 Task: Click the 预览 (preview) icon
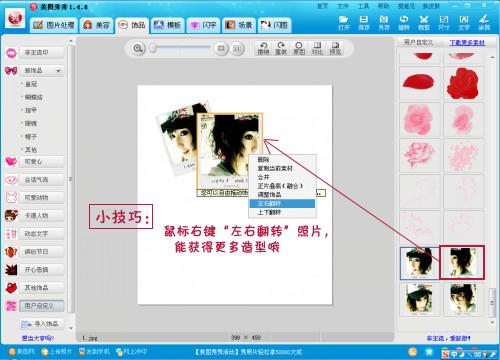point(335,48)
